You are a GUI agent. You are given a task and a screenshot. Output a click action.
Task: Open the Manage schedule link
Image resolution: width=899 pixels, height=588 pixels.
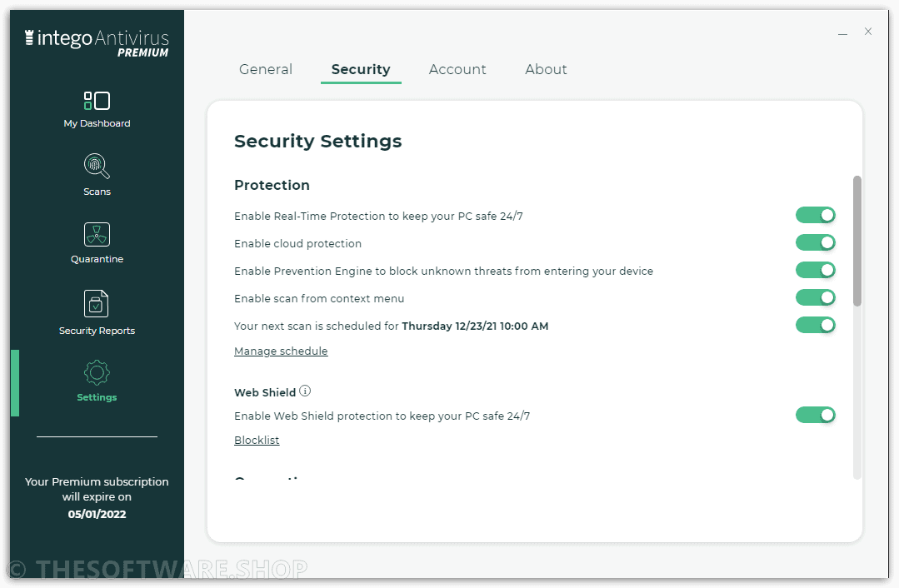point(281,351)
